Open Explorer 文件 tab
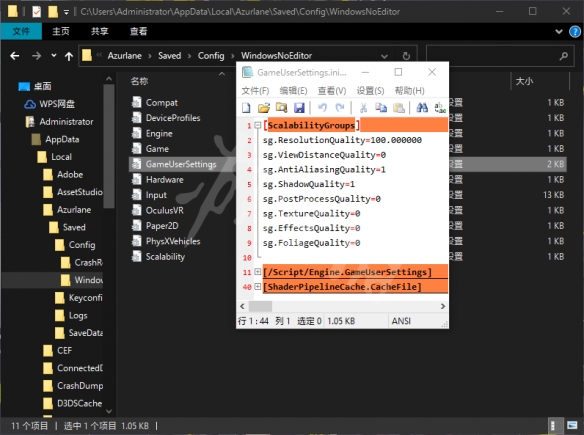Image resolution: width=584 pixels, height=435 pixels. point(21,31)
